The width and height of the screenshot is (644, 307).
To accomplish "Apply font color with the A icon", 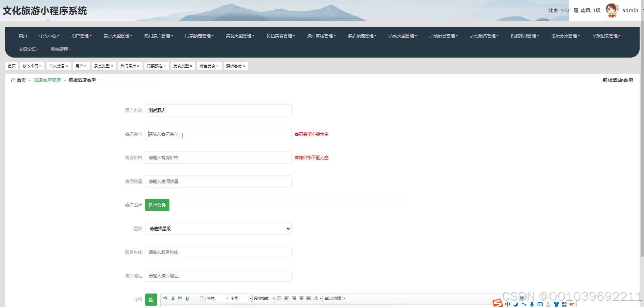I will (x=316, y=298).
